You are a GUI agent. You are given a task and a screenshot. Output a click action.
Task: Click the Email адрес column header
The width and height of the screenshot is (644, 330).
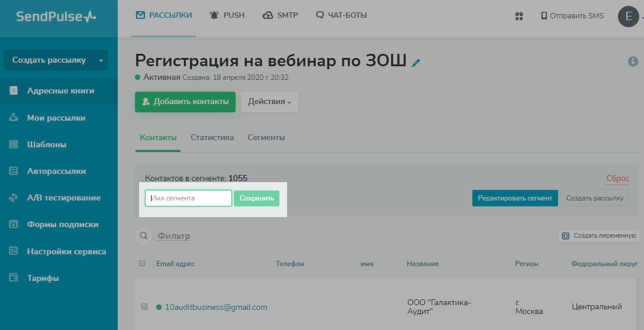click(175, 264)
